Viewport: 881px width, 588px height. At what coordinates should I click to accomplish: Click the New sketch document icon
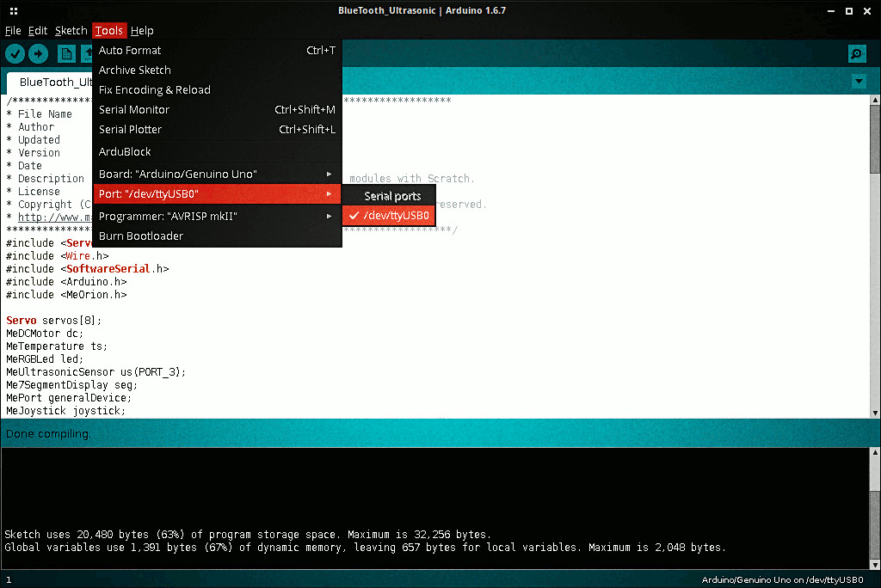[x=66, y=54]
